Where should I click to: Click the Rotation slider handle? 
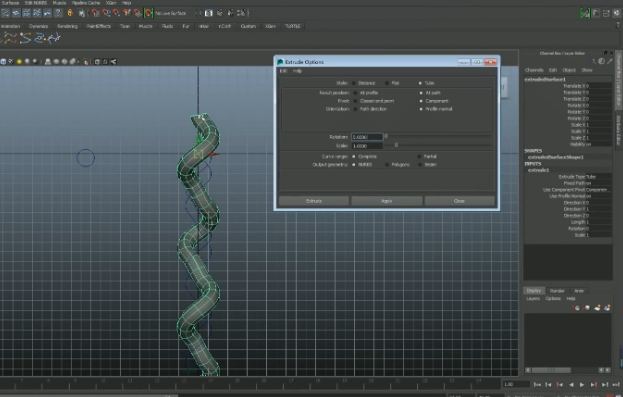(x=386, y=136)
